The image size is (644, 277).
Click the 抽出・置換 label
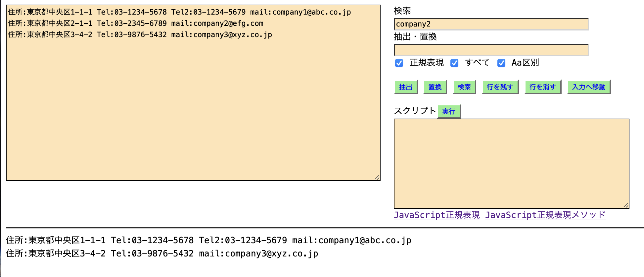(415, 37)
